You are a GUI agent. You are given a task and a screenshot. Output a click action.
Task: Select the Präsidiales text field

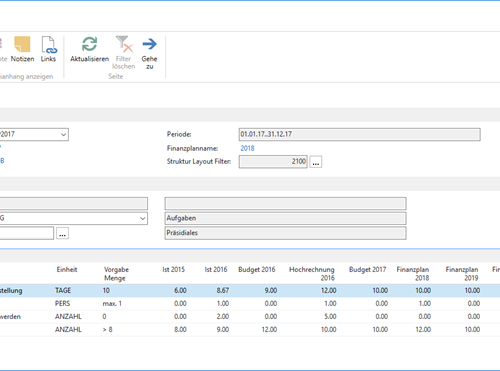[285, 233]
